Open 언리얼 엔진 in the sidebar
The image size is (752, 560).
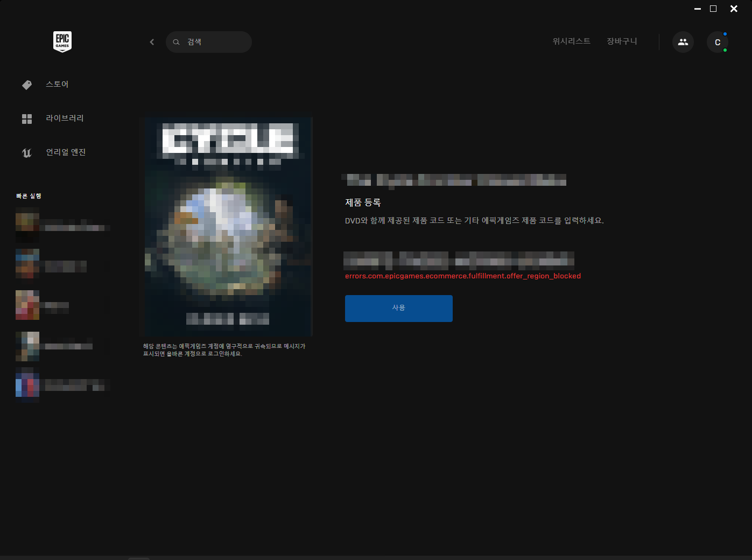click(x=66, y=152)
